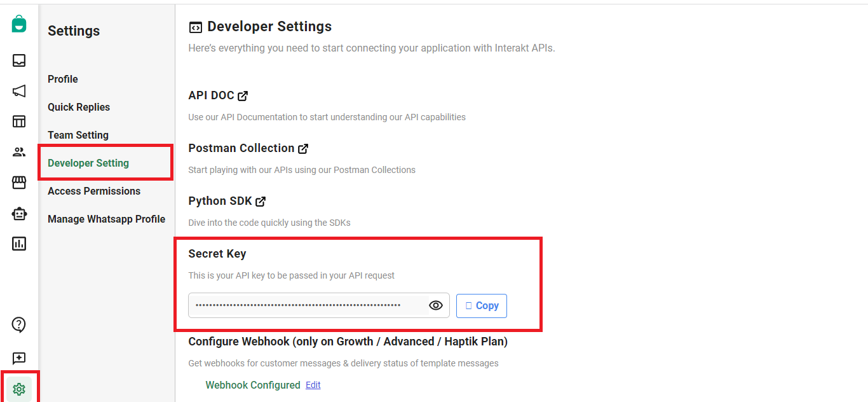The height and width of the screenshot is (402, 868).
Task: Open the Settings gear icon
Action: 19,389
